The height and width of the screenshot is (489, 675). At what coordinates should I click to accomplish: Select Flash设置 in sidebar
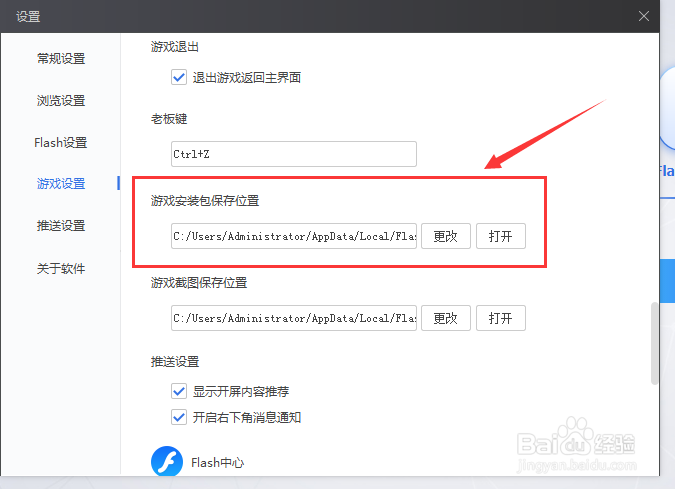(x=61, y=142)
